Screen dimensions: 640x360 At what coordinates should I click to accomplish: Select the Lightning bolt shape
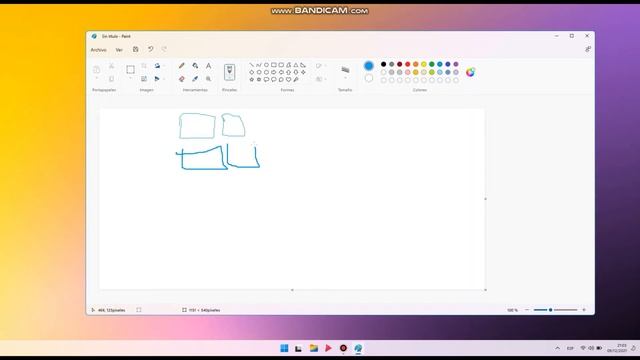pyautogui.click(x=296, y=79)
